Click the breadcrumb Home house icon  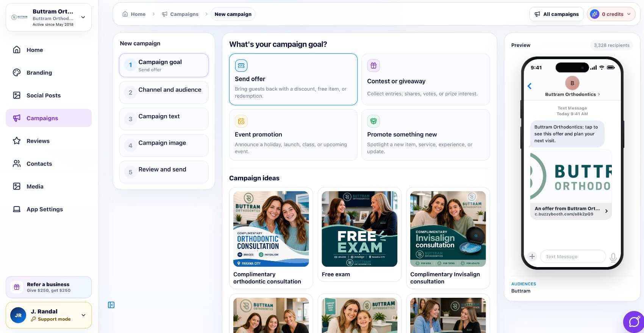point(125,14)
